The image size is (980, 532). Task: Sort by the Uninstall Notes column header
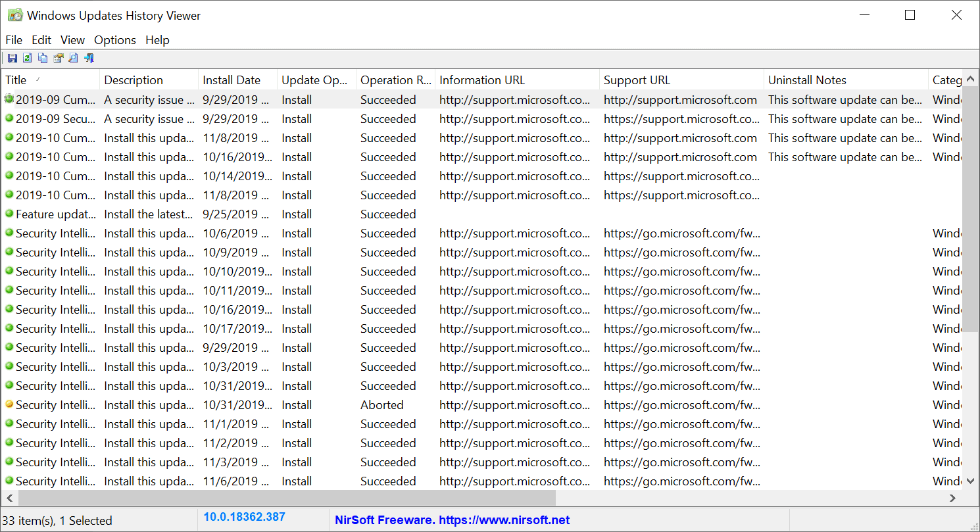[x=846, y=80]
